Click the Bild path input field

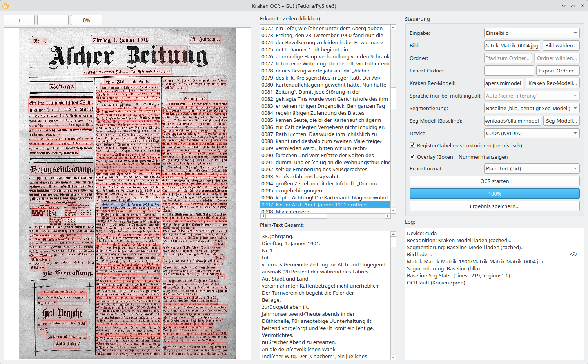[x=512, y=45]
